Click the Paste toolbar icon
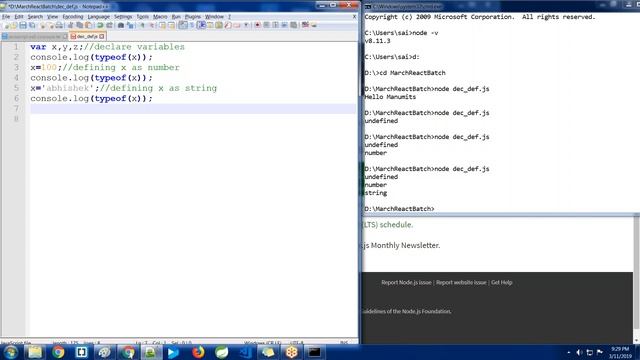 tap(88, 25)
